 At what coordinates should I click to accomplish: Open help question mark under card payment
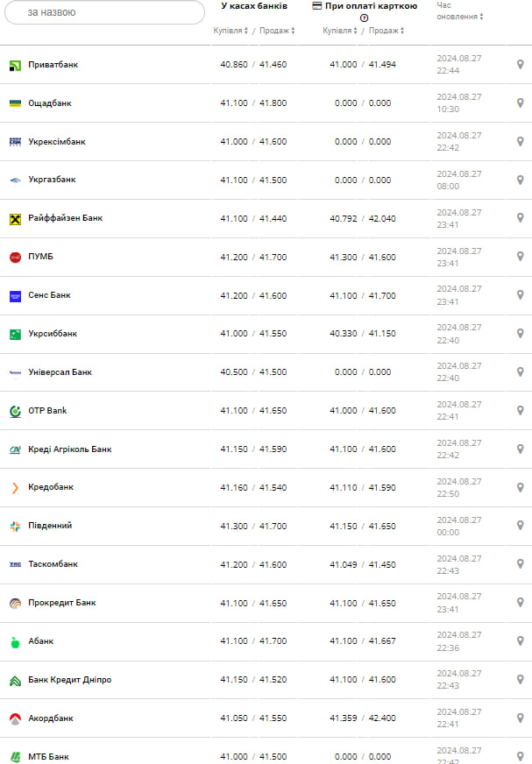click(x=365, y=18)
